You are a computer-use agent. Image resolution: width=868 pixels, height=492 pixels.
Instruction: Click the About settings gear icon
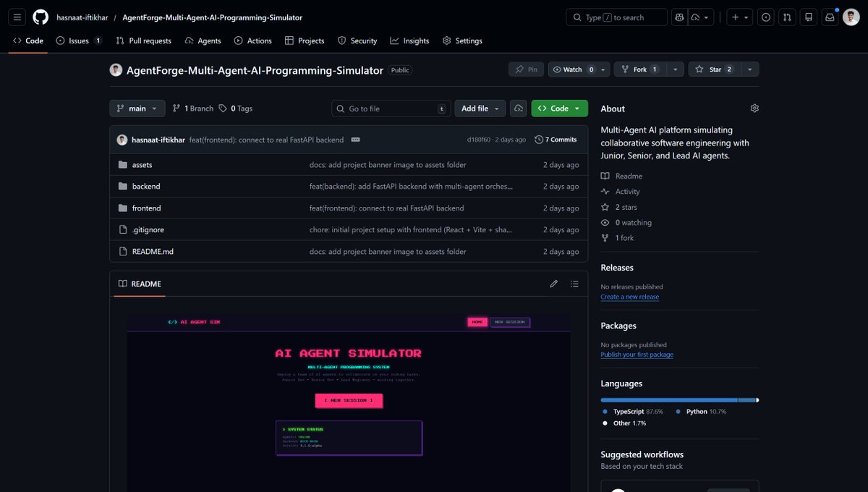[x=754, y=109]
